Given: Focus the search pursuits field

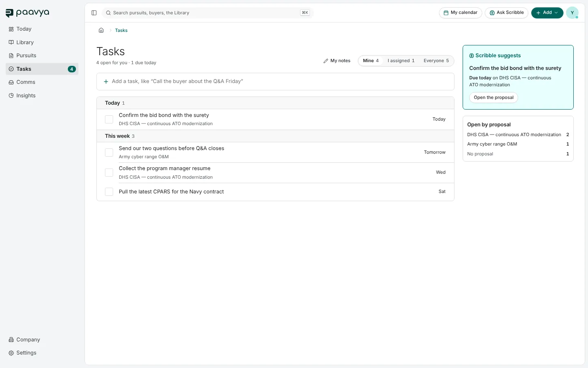Looking at the screenshot, I should click(x=207, y=13).
